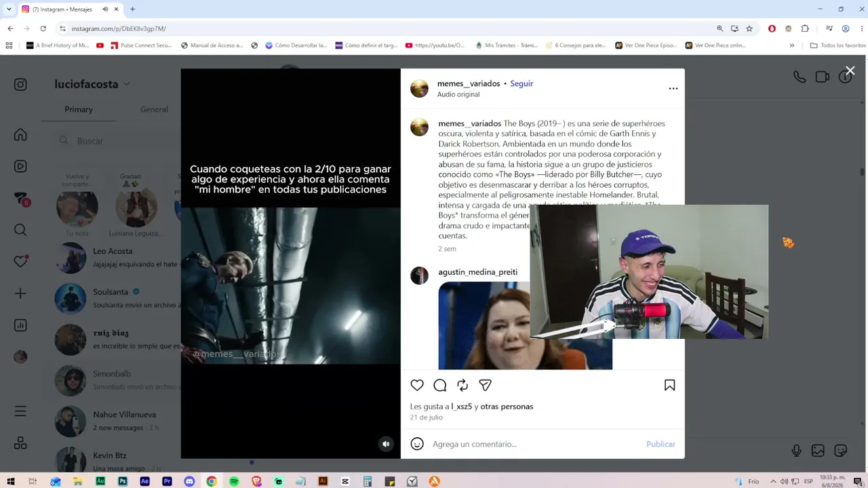The height and width of the screenshot is (488, 868).
Task: Open the browser extensions puzzle icon
Action: (x=805, y=28)
